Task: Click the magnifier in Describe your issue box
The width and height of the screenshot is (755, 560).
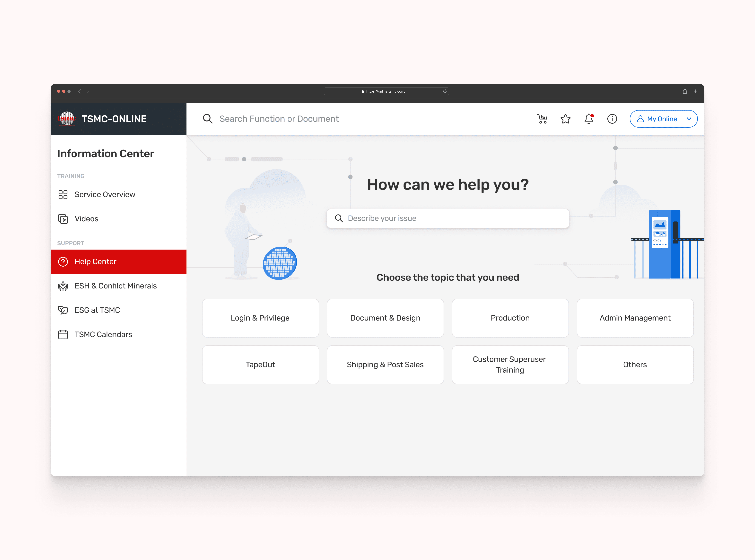Action: [339, 218]
